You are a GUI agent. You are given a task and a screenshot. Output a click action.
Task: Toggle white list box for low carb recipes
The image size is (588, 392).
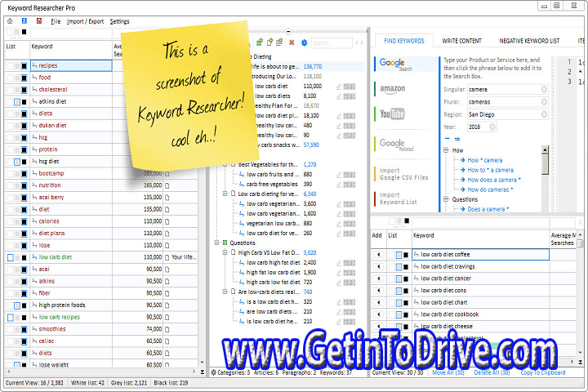click(11, 318)
